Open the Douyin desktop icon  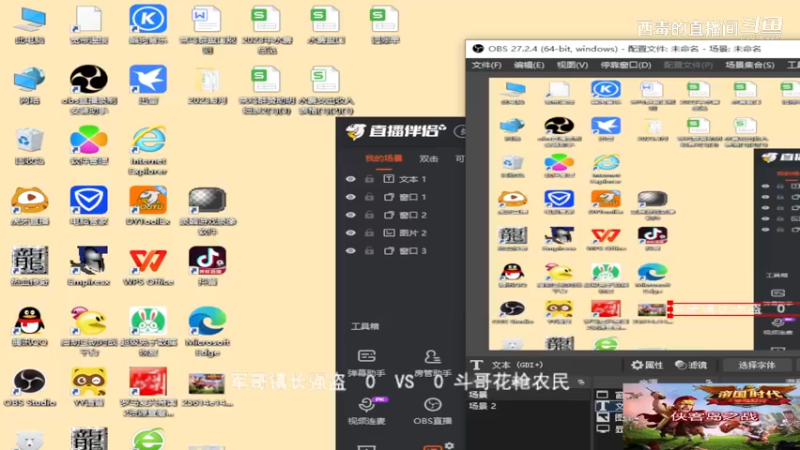(207, 265)
